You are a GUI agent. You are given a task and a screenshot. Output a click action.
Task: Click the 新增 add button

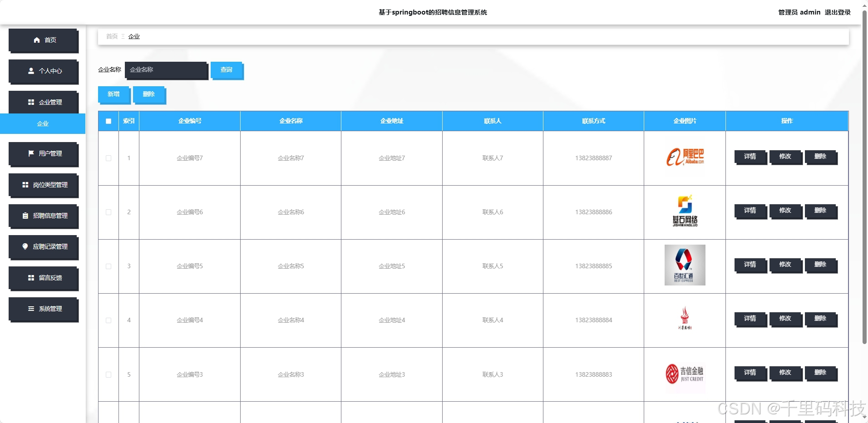(114, 95)
